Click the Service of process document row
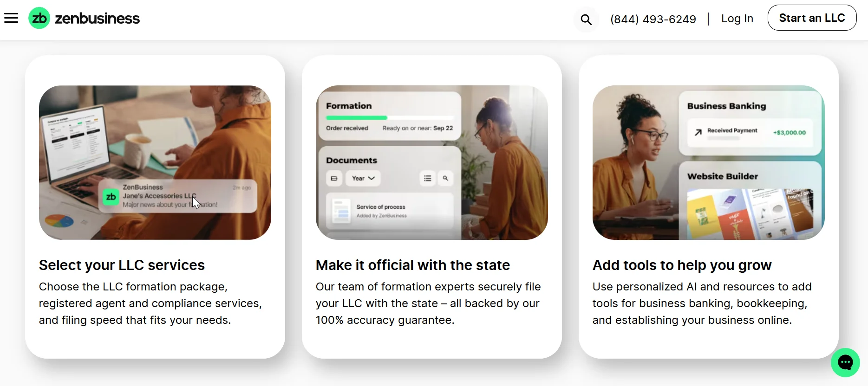The width and height of the screenshot is (868, 386). [x=389, y=211]
